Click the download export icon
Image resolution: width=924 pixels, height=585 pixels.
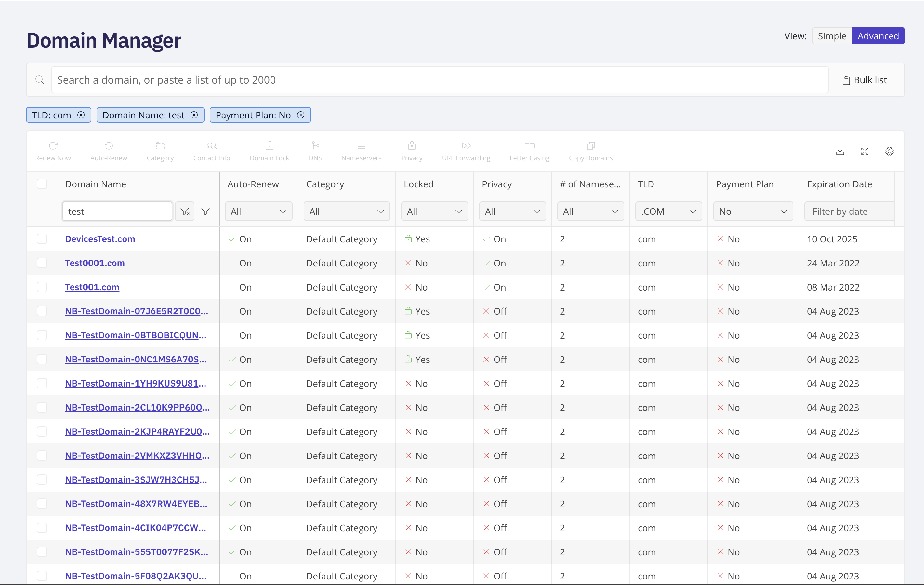[x=840, y=151]
